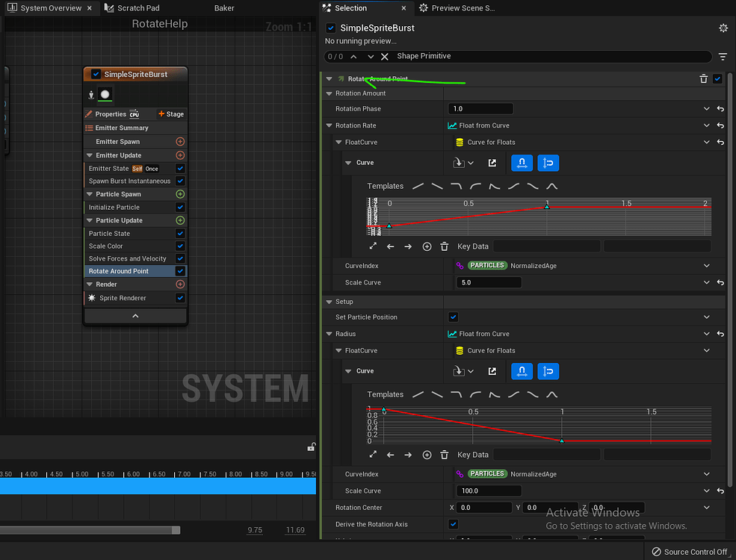Screen dimensions: 736x560
Task: Open the Rotation Rate 'Float from Curve' dropdown
Action: click(706, 125)
